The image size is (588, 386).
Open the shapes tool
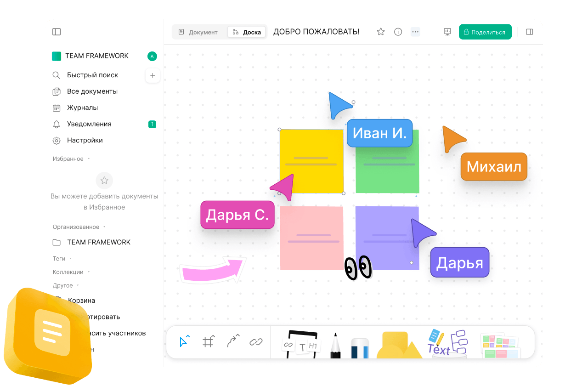(399, 345)
